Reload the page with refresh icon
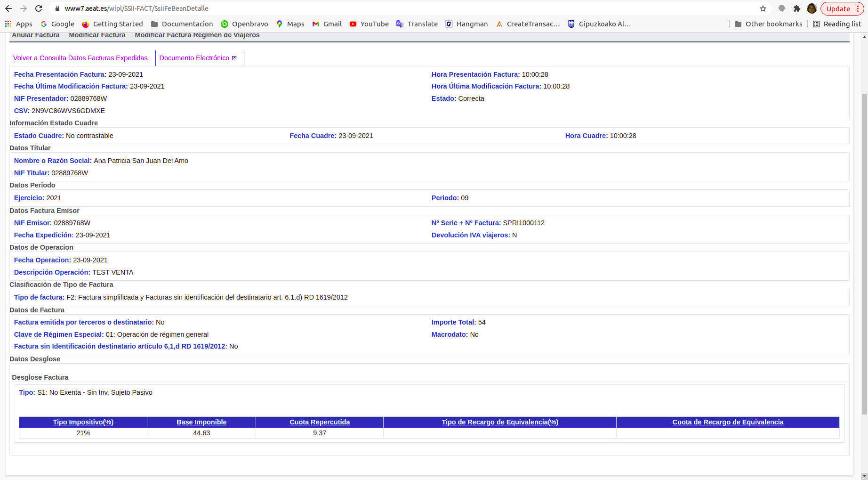The image size is (868, 480). (x=39, y=8)
